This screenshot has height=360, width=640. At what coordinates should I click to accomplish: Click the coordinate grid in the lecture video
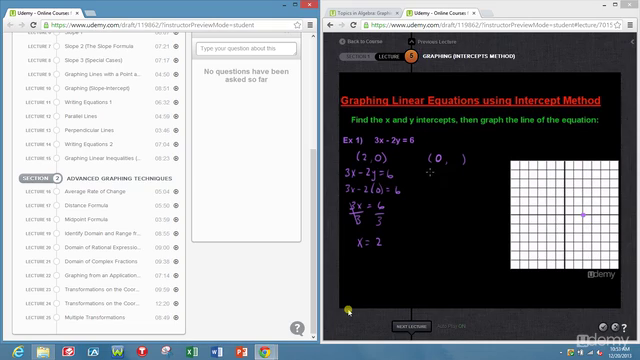tap(564, 215)
